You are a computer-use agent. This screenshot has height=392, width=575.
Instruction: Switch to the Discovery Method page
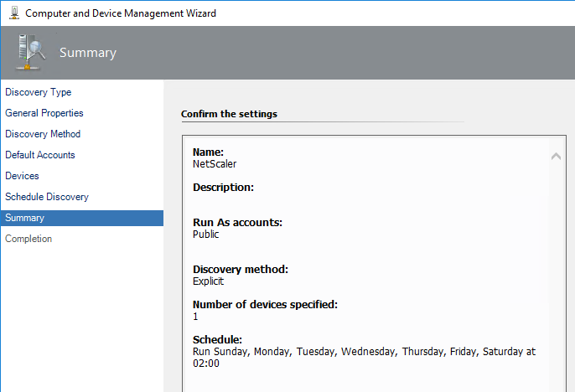coord(43,134)
